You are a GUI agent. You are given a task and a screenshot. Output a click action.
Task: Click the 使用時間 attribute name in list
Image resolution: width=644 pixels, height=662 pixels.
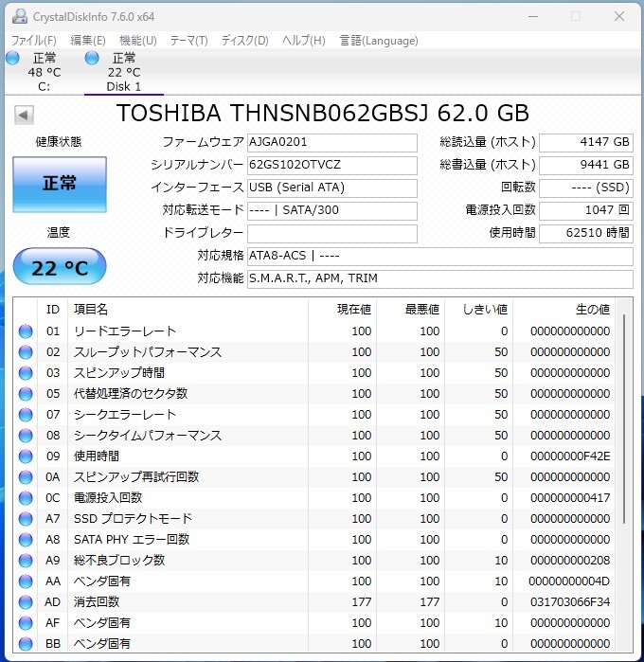[x=97, y=456]
